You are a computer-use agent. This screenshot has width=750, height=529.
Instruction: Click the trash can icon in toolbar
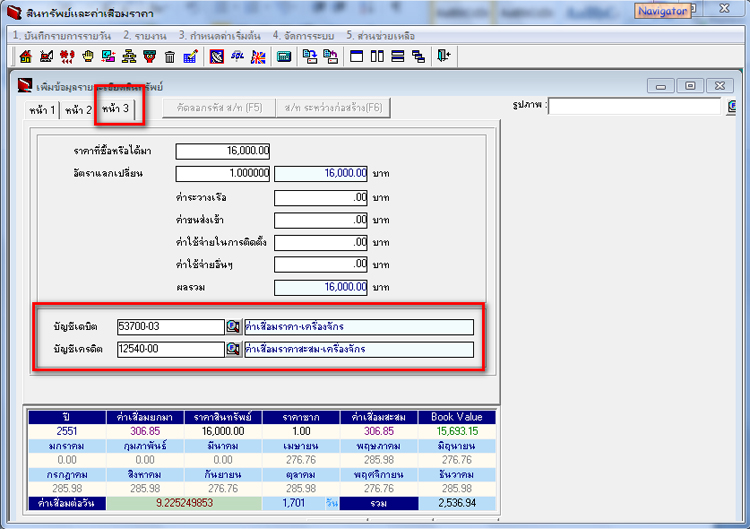point(170,57)
